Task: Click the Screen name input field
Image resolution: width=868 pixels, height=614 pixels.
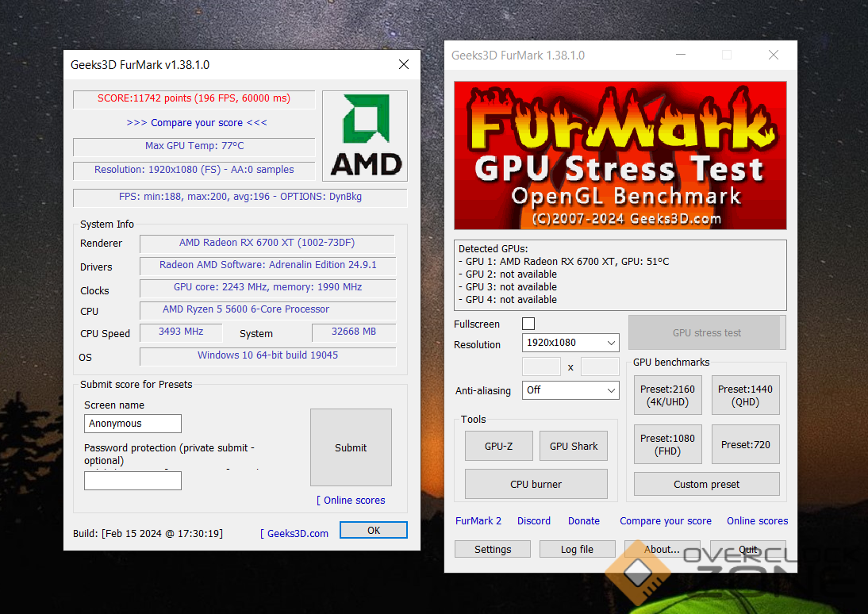Action: pos(133,424)
